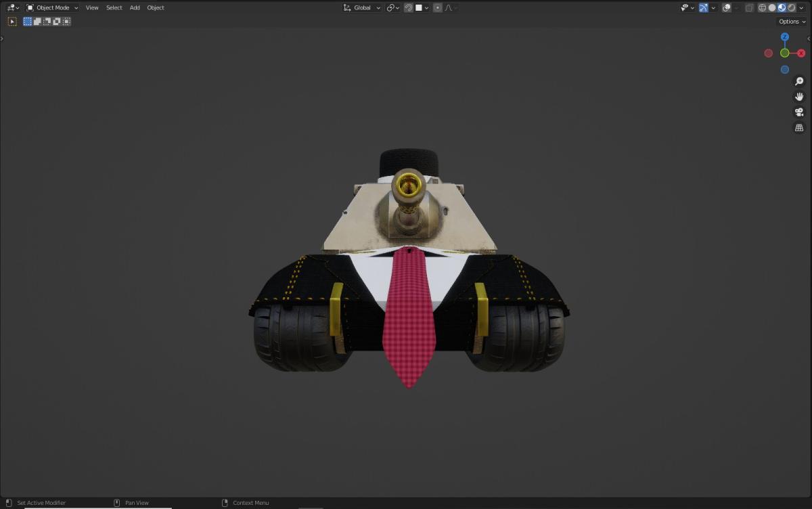The image size is (812, 509).
Task: Click the negative X axis gizmo handle
Action: pos(769,53)
